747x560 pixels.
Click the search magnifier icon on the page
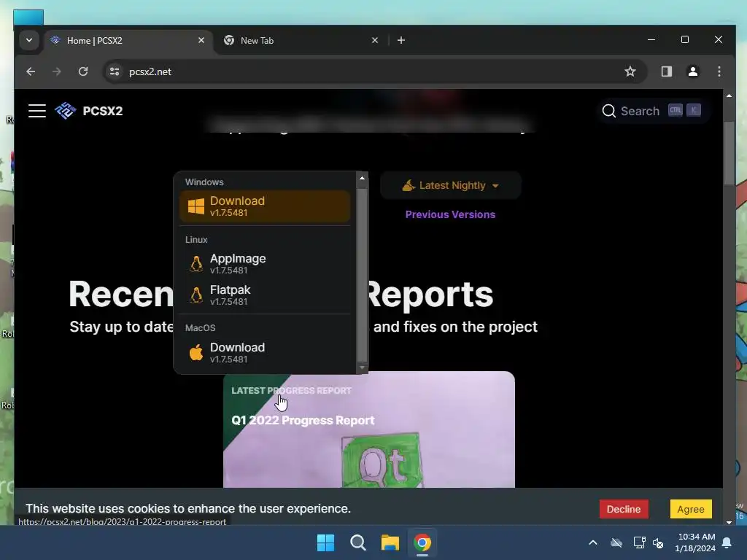click(609, 111)
